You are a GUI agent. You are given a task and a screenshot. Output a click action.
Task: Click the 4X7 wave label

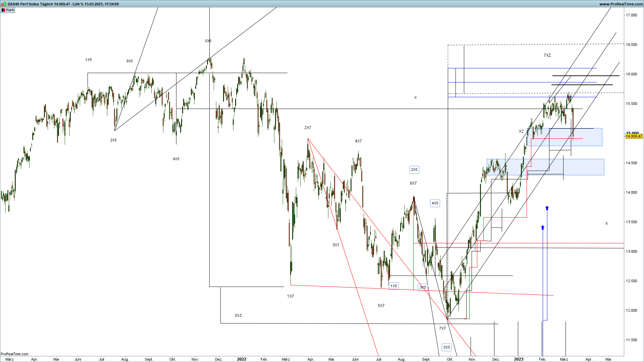coord(358,141)
